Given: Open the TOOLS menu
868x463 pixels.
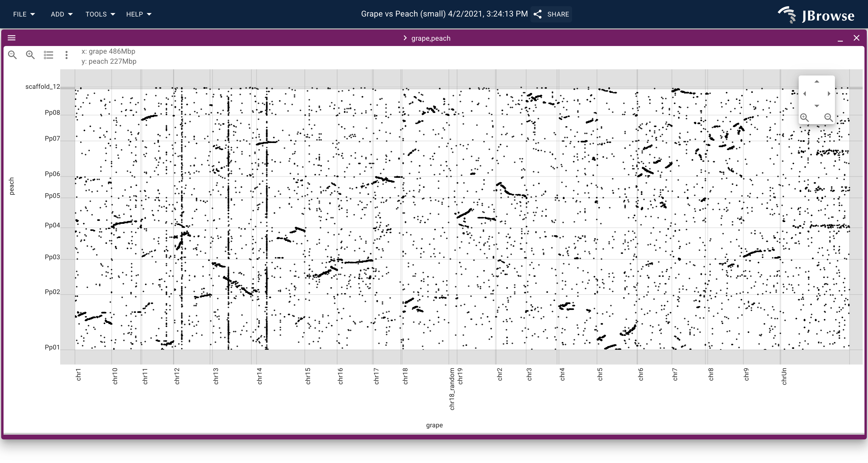Looking at the screenshot, I should (100, 14).
